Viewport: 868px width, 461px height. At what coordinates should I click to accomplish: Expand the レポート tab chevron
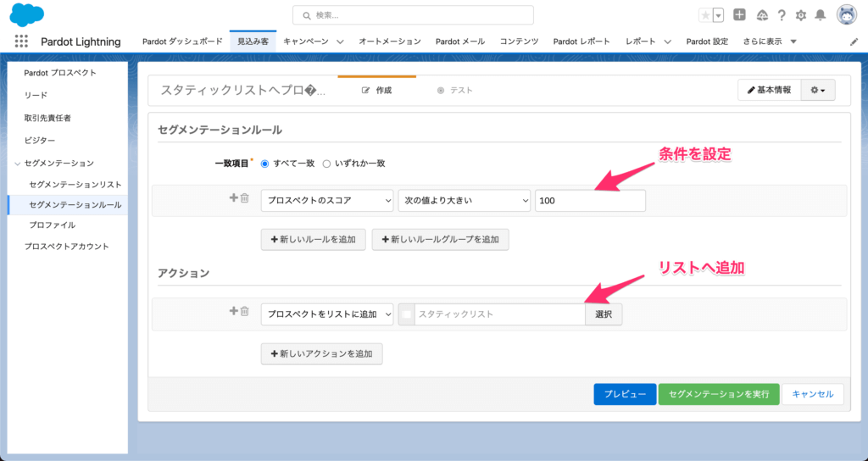668,42
